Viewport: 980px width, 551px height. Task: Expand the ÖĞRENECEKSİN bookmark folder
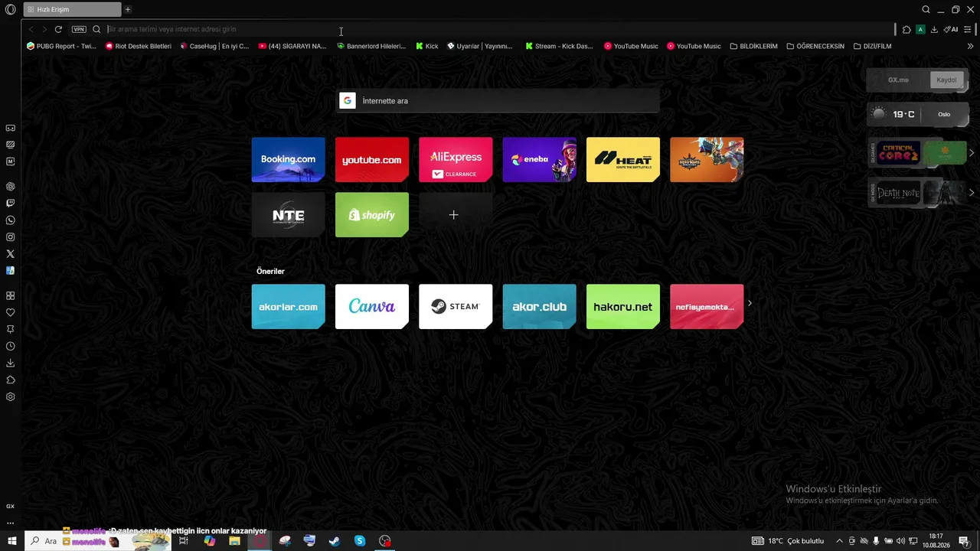click(x=815, y=46)
